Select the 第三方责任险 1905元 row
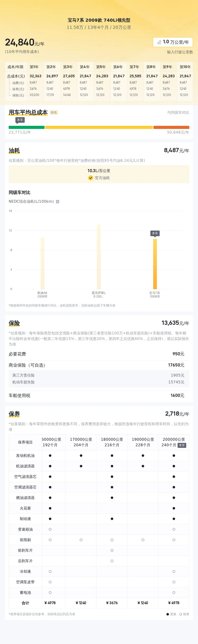 point(99,375)
